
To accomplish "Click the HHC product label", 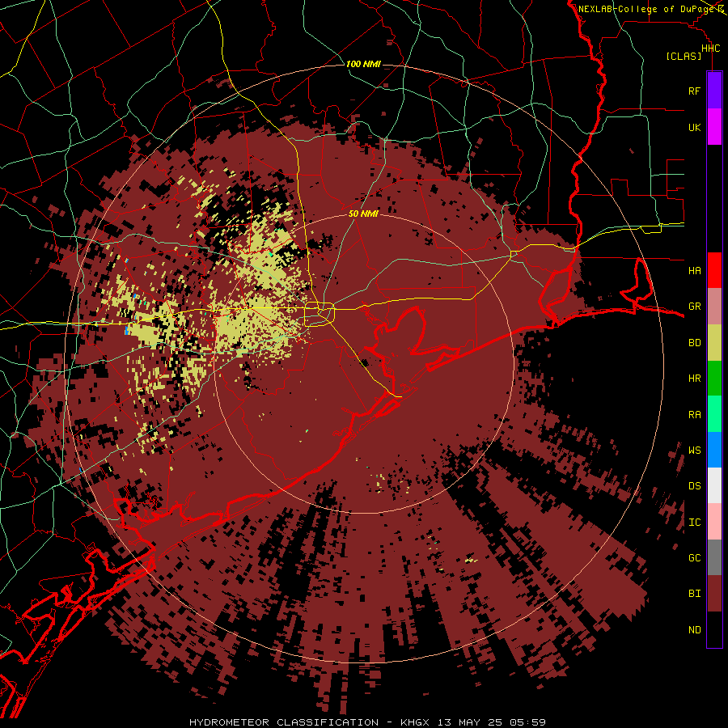I will (x=710, y=49).
